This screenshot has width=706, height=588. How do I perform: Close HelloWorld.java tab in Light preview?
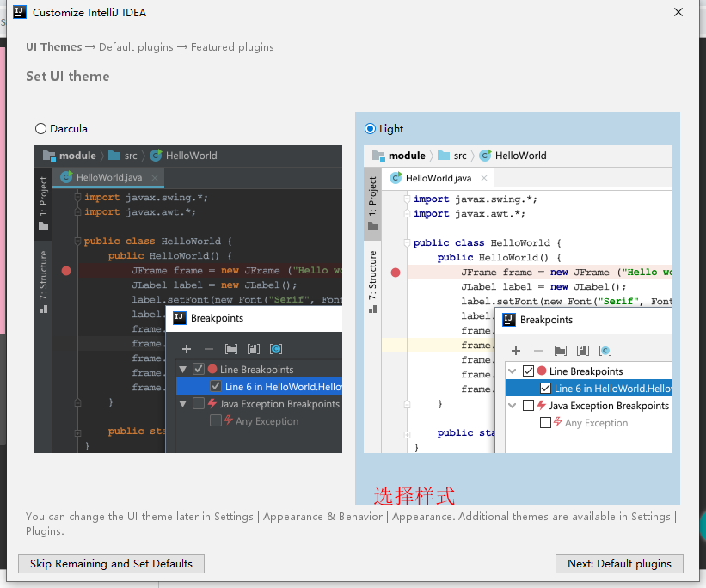coord(484,178)
